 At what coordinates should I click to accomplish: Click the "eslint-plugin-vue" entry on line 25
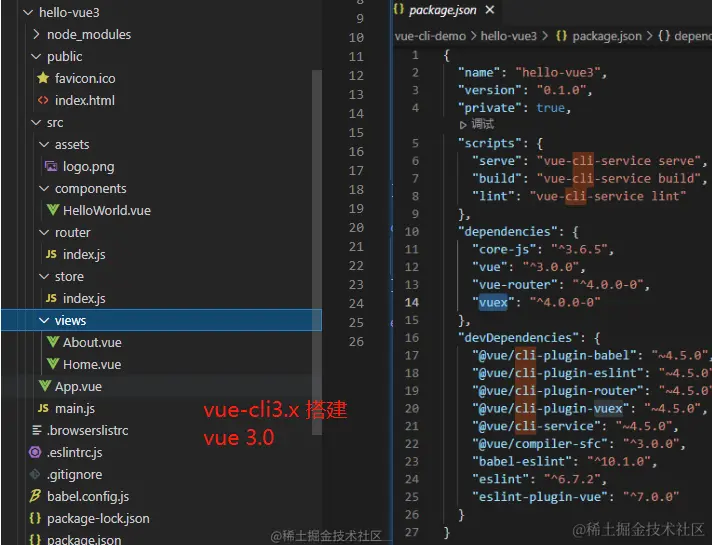(x=540, y=497)
